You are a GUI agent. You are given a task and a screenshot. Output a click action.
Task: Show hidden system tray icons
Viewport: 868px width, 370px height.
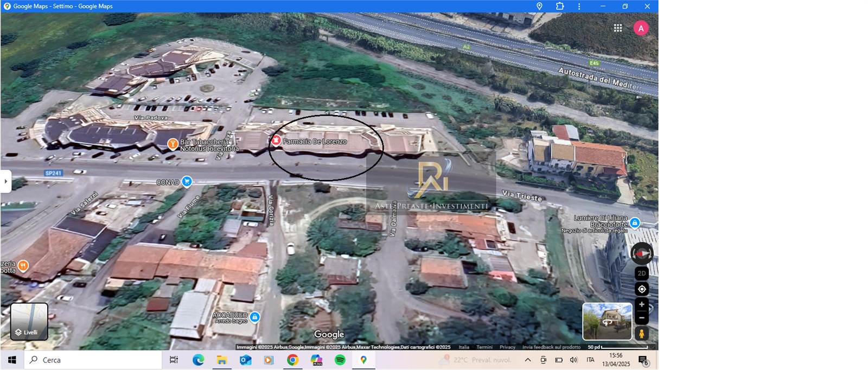(x=528, y=360)
